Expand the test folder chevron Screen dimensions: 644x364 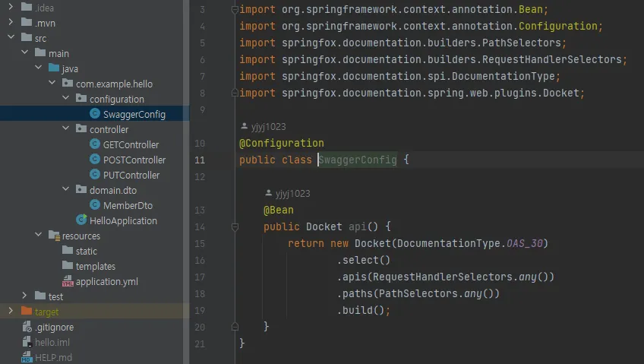pos(24,296)
